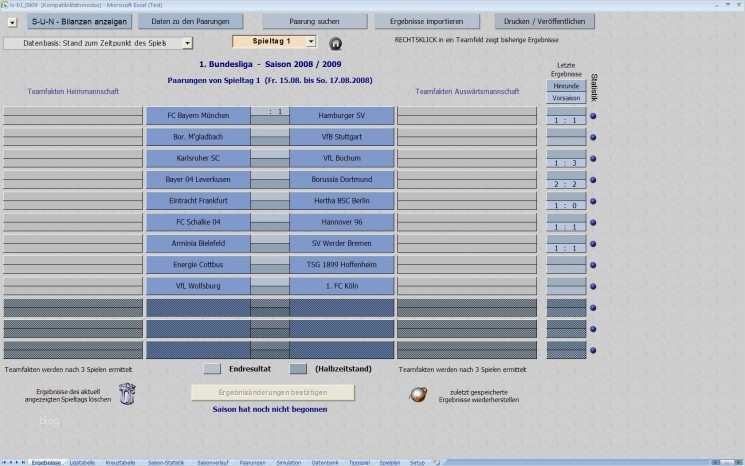The width and height of the screenshot is (745, 466).
Task: Expand the Spieltag 1 dropdown arrow
Action: (x=311, y=42)
